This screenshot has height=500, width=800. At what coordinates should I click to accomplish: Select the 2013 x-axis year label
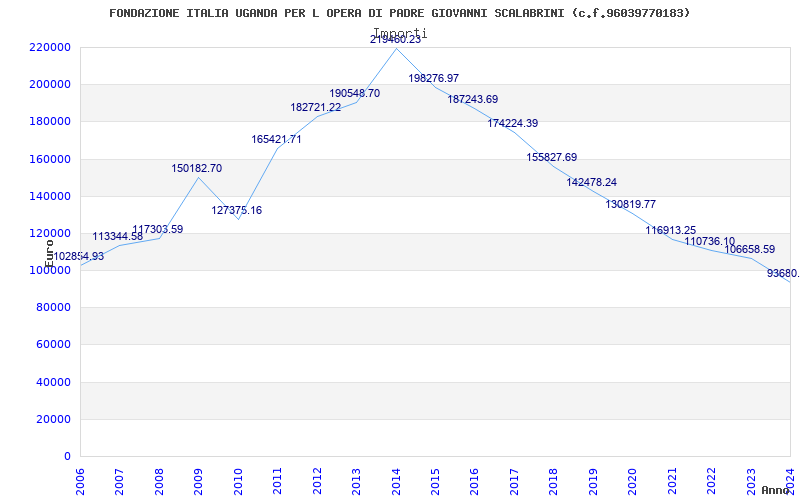pos(356,481)
